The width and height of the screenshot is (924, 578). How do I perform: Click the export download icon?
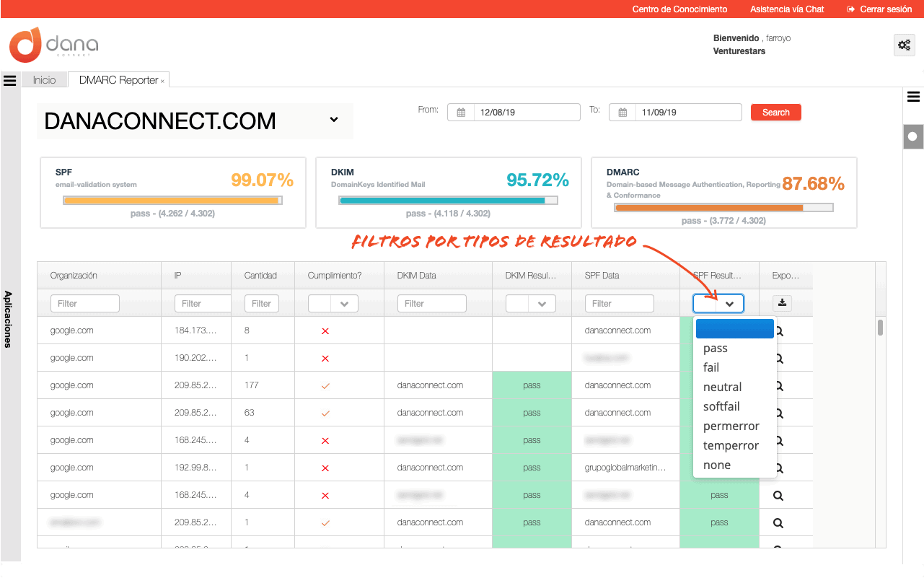click(783, 304)
